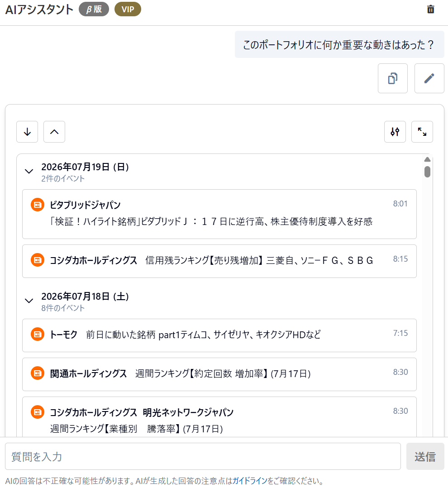Click the 8:15 timestamp
Image resolution: width=448 pixels, height=488 pixels.
(400, 259)
